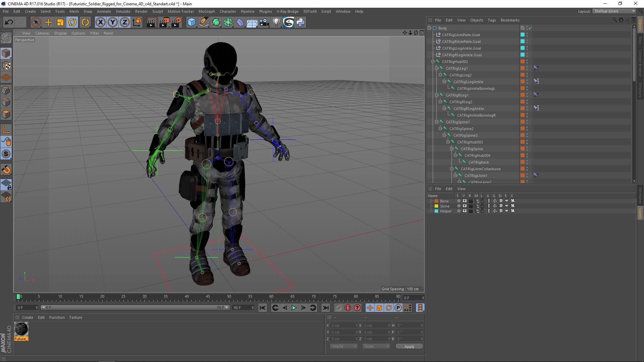Click the Enable Axis tool icon
644x362 pixels.
point(6,130)
